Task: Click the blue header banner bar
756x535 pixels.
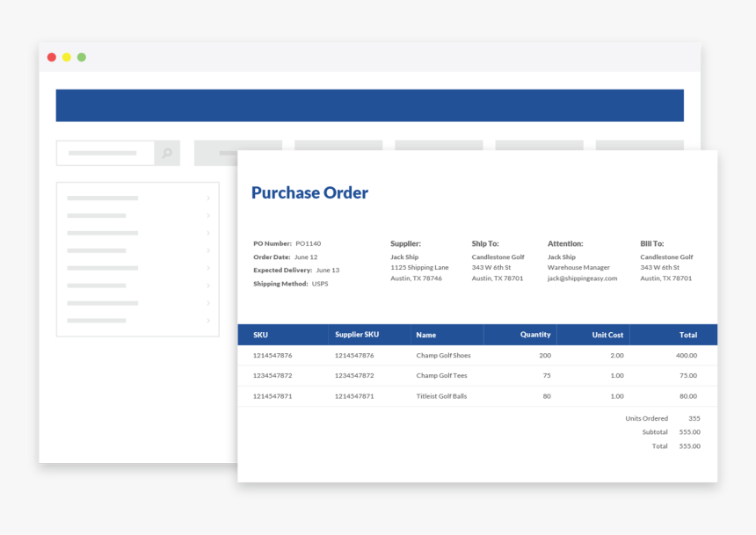Action: 369,105
